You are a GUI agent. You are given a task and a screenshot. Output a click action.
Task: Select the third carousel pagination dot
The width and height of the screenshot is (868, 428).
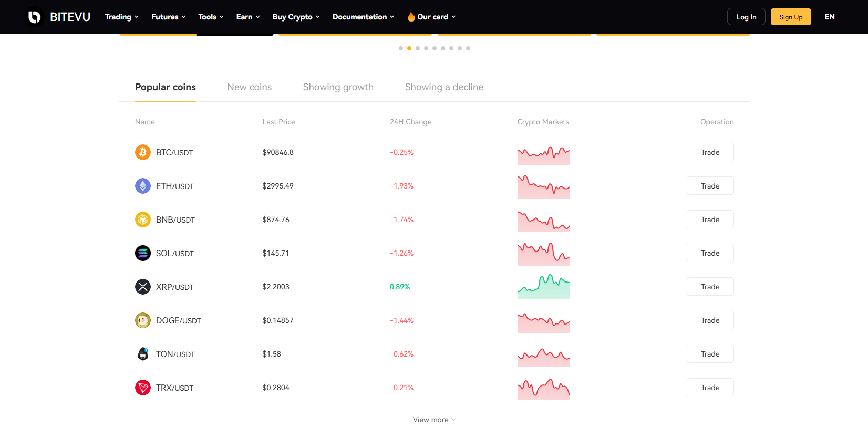tap(418, 48)
